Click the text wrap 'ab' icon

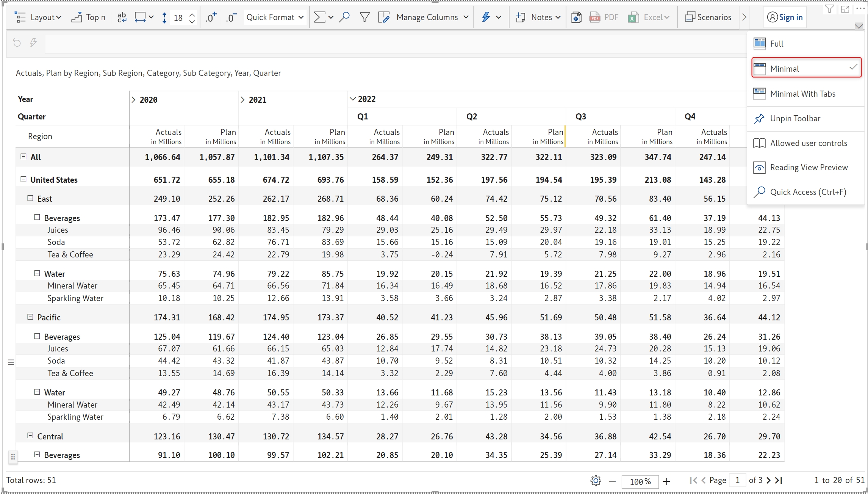[x=122, y=17]
